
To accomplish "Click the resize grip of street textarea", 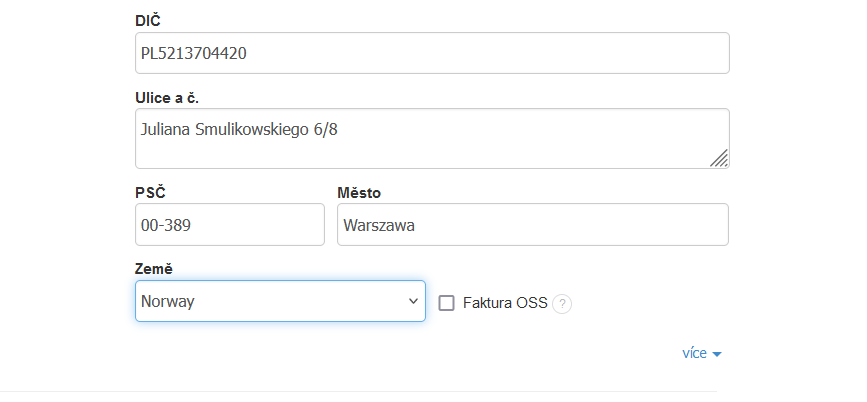I will tap(719, 158).
